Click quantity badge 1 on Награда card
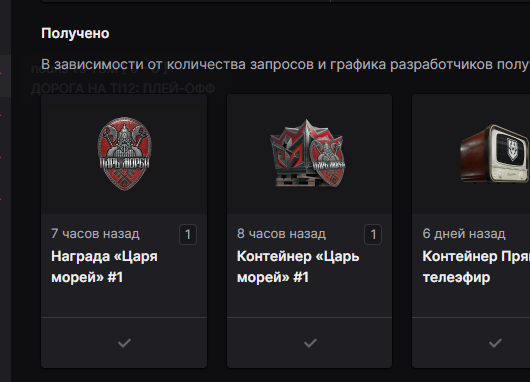The width and height of the screenshot is (530, 382). point(188,234)
